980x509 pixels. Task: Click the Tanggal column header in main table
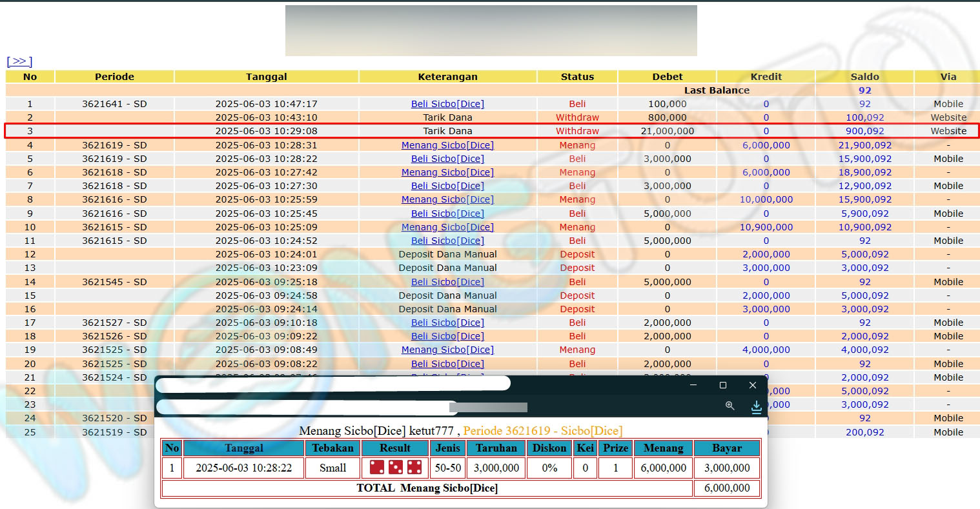pyautogui.click(x=266, y=77)
